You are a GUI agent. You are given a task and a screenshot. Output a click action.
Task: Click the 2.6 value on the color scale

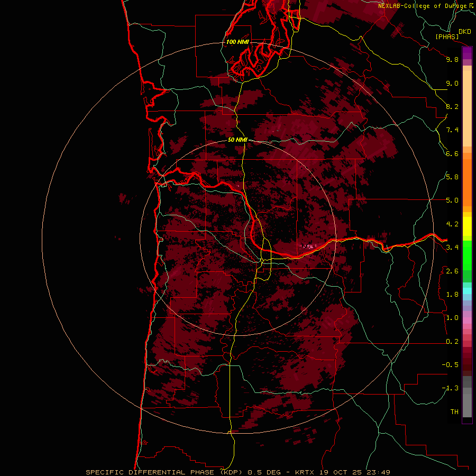(x=452, y=271)
